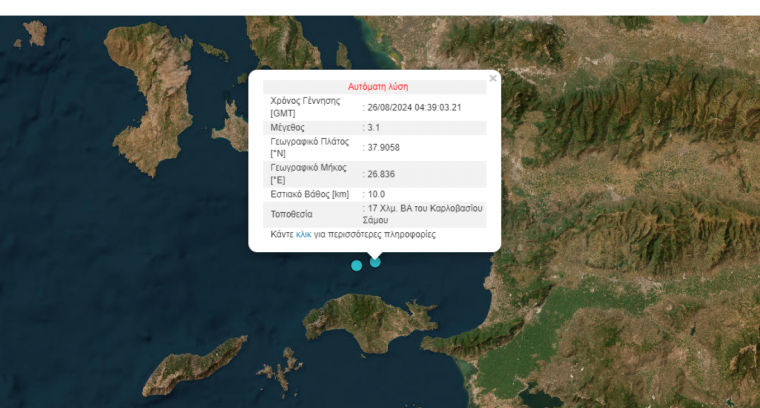The image size is (760, 408).
Task: Click the 'Γεωγραφικό Πλάτος [°N]' label
Action: point(308,148)
